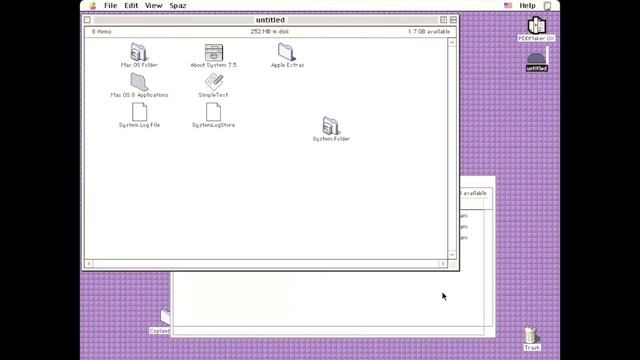This screenshot has width=640, height=360.
Task: Open the Edit menu
Action: click(x=131, y=6)
